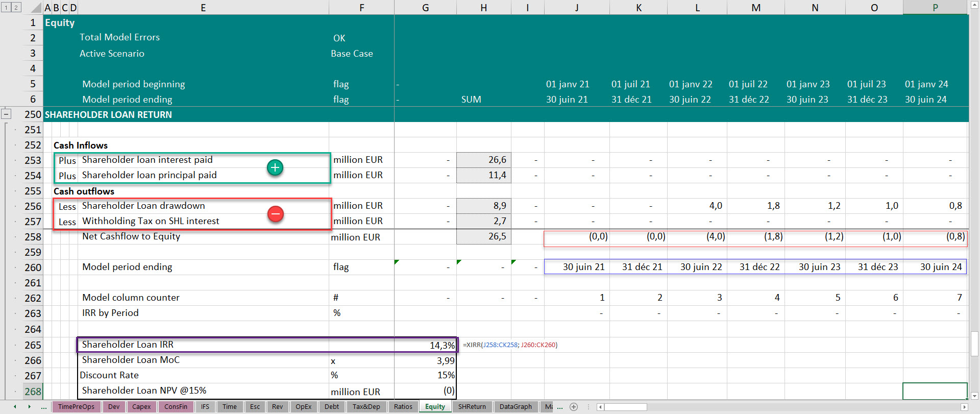
Task: Select row 258 header
Action: pyautogui.click(x=33, y=237)
